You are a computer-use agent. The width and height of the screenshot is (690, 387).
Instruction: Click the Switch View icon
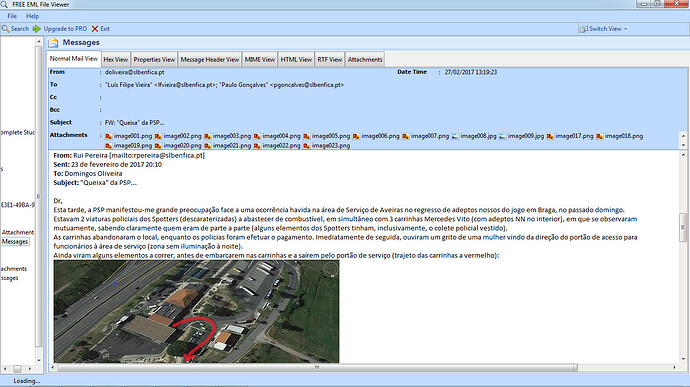click(584, 29)
